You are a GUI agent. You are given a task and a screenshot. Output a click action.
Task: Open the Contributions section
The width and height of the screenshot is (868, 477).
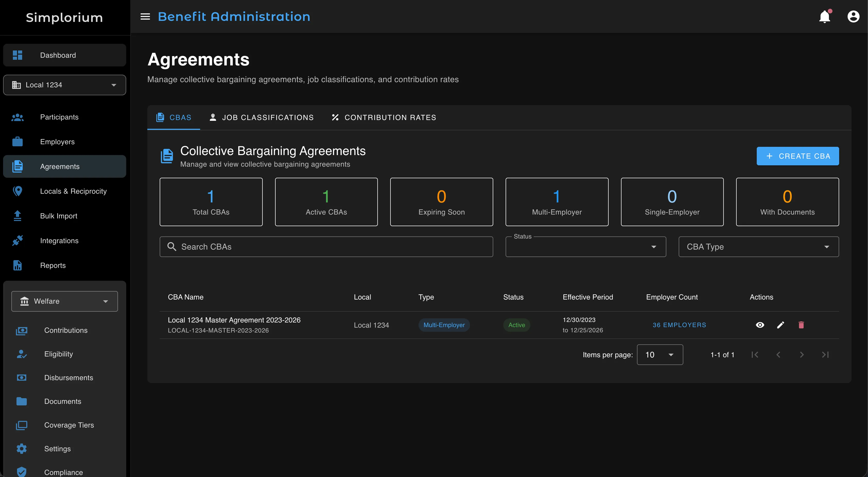coord(66,330)
